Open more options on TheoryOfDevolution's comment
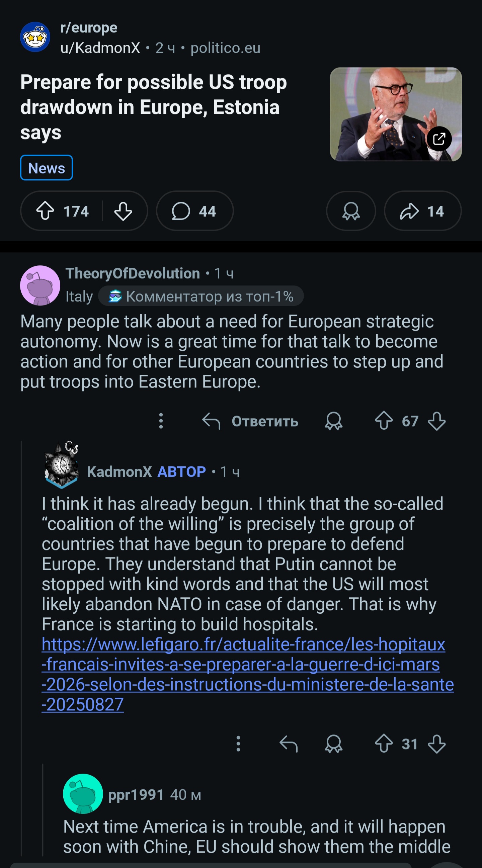The image size is (482, 868). [161, 421]
